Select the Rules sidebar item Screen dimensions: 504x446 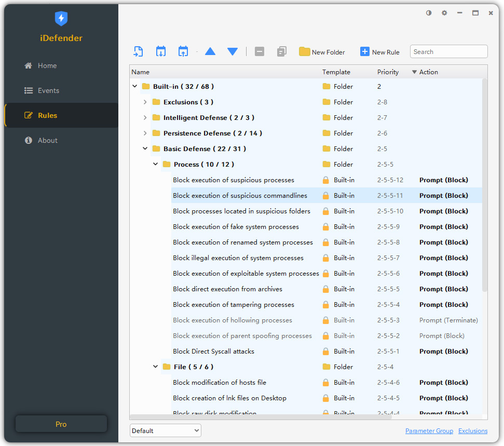click(61, 115)
